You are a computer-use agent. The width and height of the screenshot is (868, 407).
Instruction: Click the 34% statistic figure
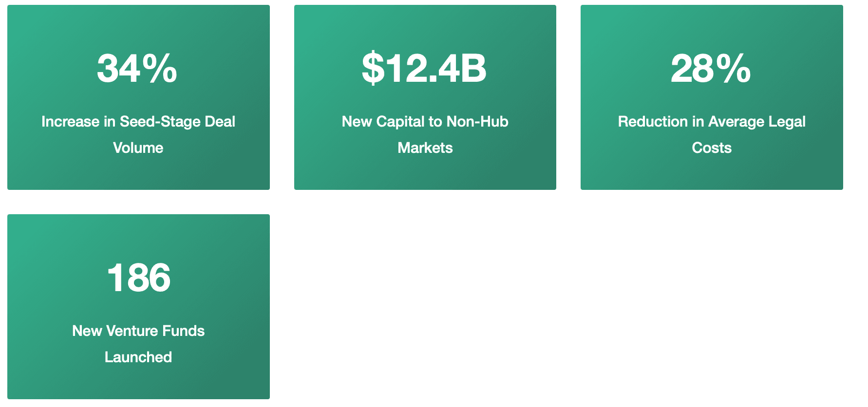137,69
